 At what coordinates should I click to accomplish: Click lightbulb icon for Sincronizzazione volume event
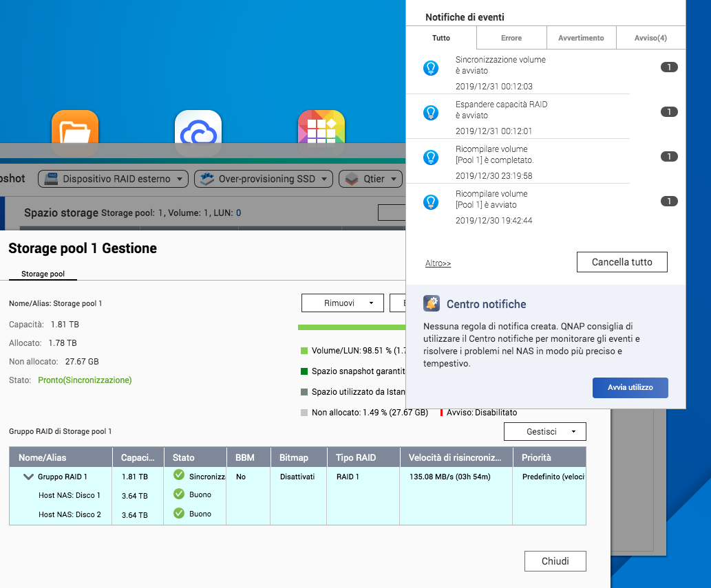tap(431, 68)
